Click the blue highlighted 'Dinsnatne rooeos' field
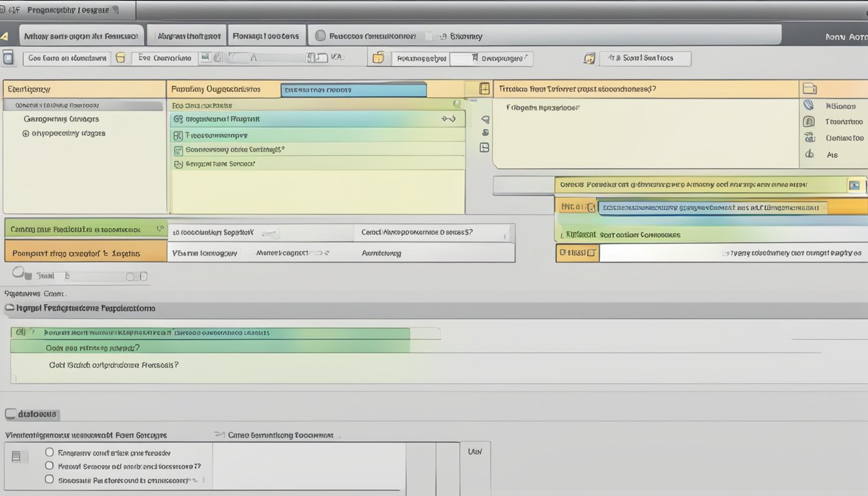This screenshot has width=868, height=496. pyautogui.click(x=353, y=90)
